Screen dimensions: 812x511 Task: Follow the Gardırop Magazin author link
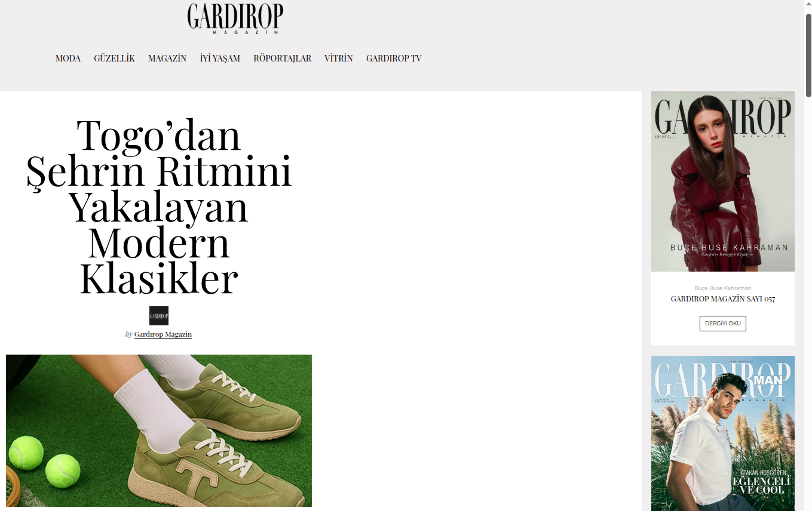(x=163, y=334)
